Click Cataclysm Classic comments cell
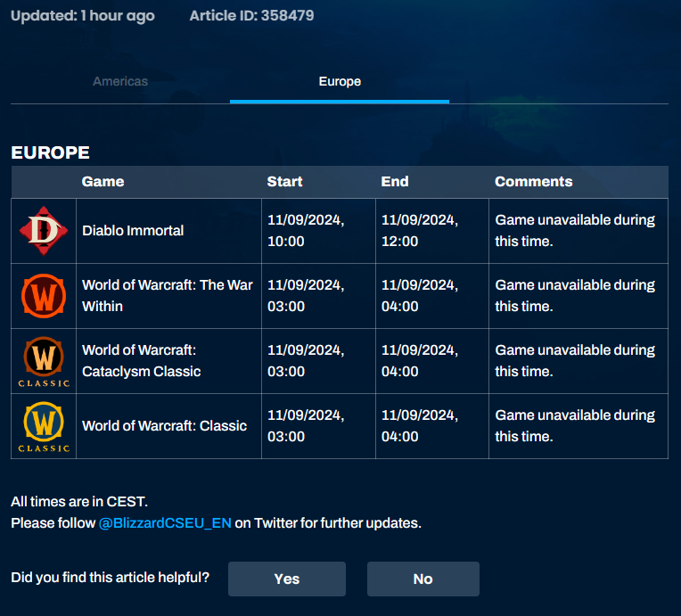Image resolution: width=681 pixels, height=616 pixels. [578, 361]
